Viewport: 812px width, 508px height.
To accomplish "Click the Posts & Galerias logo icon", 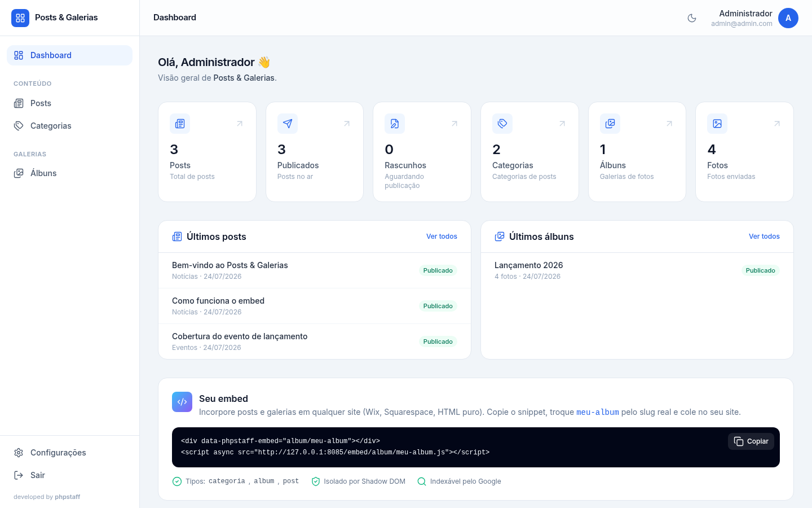I will point(20,18).
